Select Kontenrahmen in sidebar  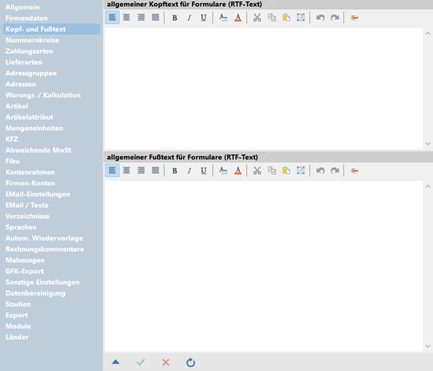point(30,172)
